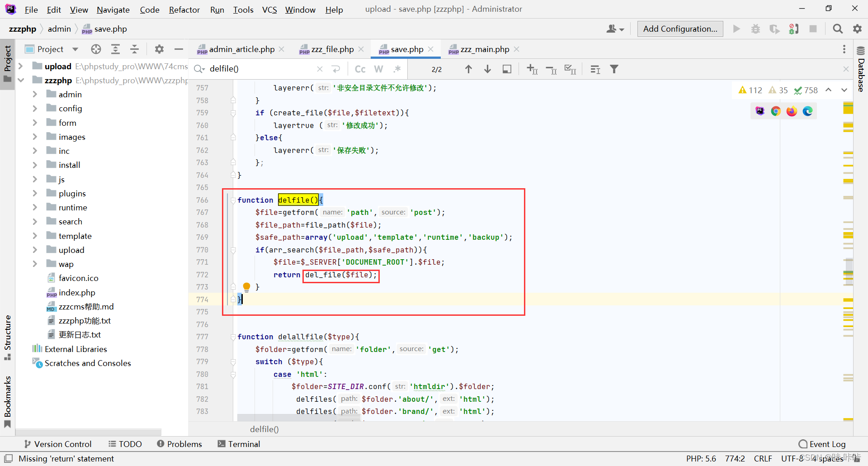Image resolution: width=868 pixels, height=466 pixels.
Task: Open the Version Control tool window
Action: pos(57,444)
